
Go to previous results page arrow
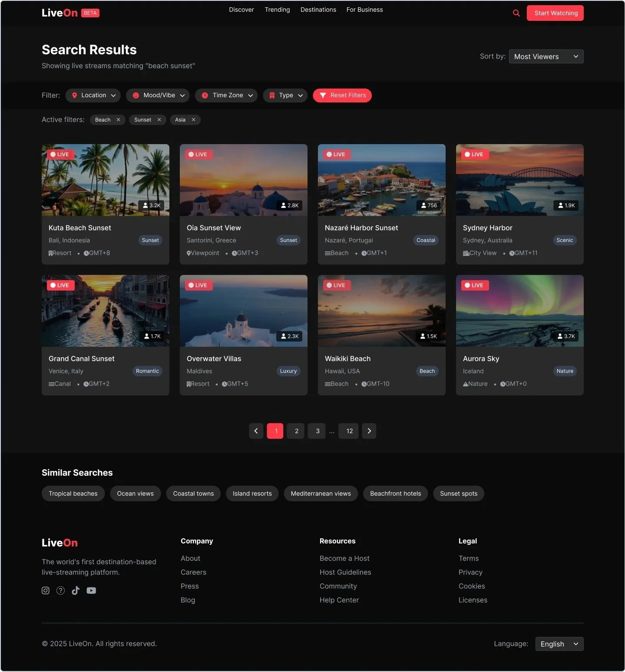click(256, 431)
